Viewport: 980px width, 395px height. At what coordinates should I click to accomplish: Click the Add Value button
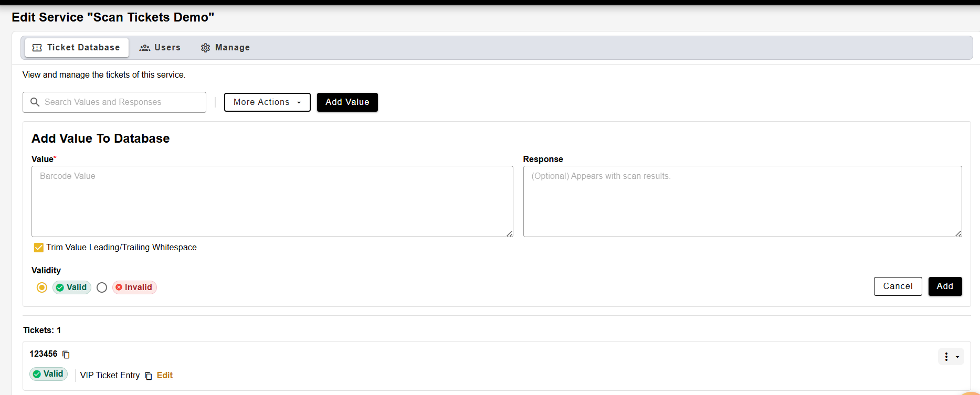347,102
